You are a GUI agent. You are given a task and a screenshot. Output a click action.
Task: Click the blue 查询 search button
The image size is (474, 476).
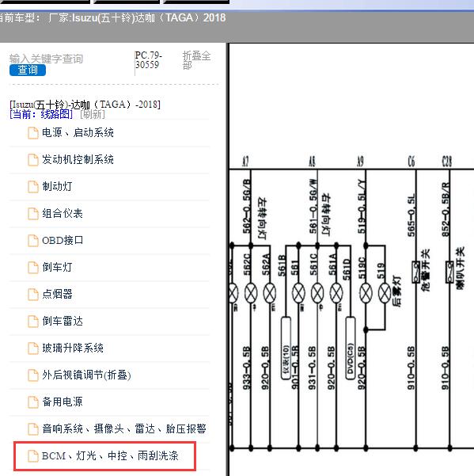[x=28, y=70]
